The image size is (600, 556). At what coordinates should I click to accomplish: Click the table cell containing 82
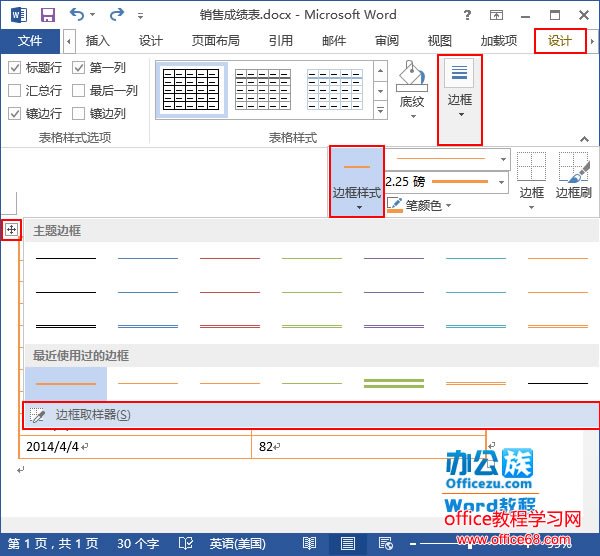tap(368, 447)
